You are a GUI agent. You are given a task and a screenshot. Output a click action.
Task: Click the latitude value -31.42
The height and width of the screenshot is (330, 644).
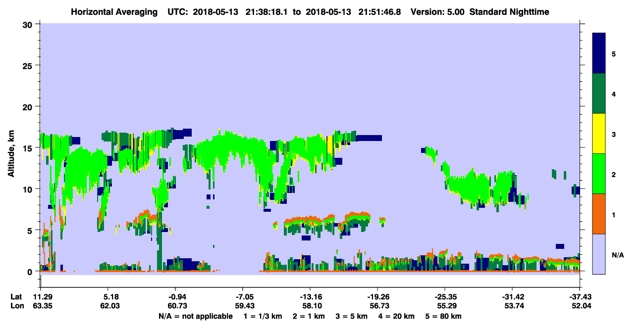[512, 297]
